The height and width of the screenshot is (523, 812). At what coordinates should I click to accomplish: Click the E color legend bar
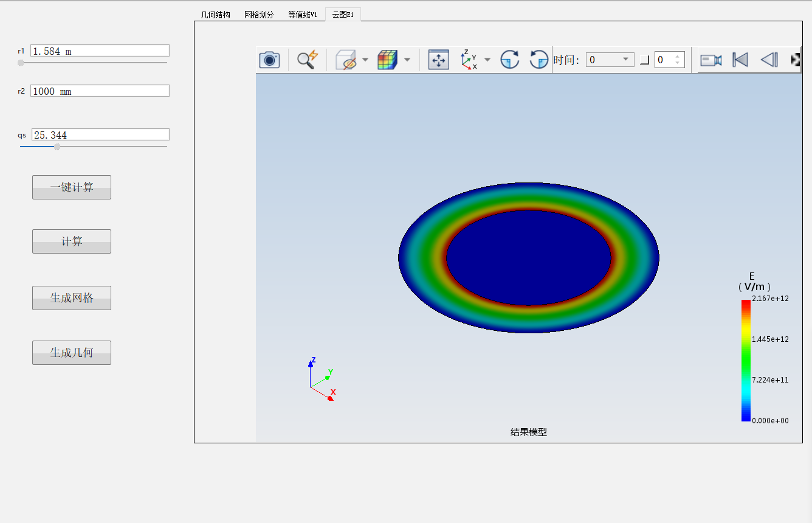click(x=746, y=360)
